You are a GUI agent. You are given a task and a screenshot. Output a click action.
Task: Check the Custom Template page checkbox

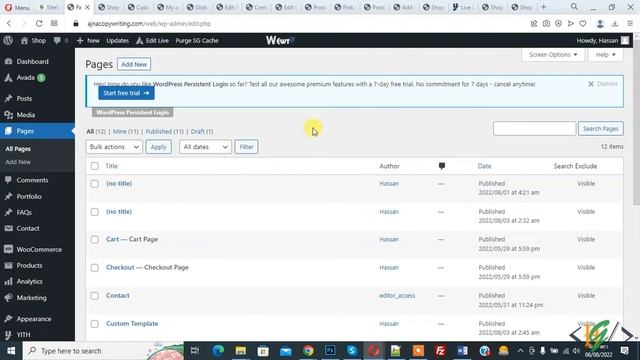point(95,324)
